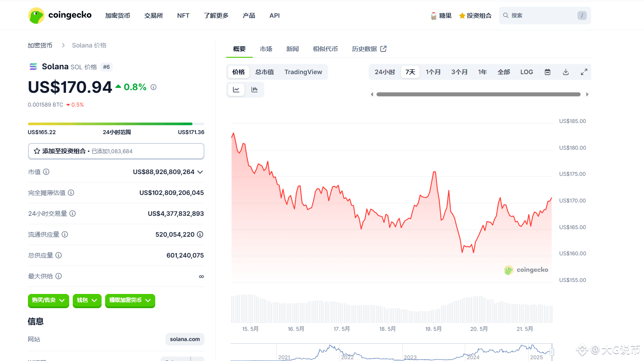The width and height of the screenshot is (644, 361).
Task: Switch to the line chart view
Action: [x=236, y=90]
